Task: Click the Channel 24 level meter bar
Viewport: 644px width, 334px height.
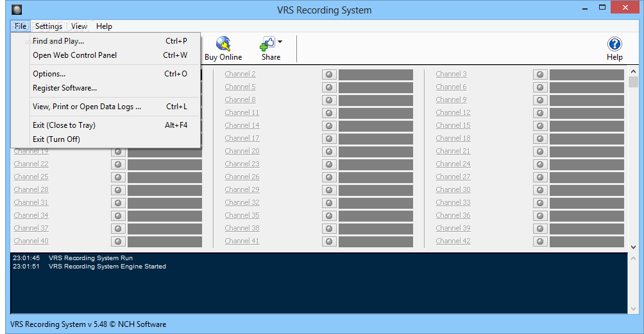Action: click(x=587, y=164)
